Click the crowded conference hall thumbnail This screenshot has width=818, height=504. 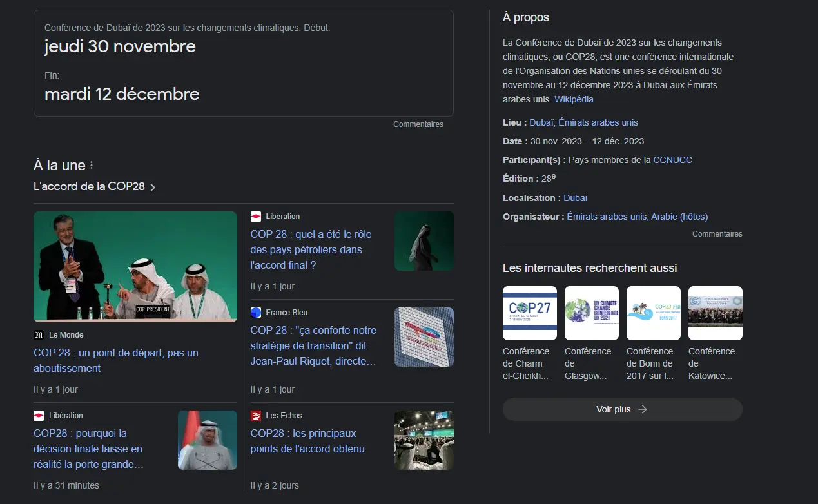tap(424, 440)
